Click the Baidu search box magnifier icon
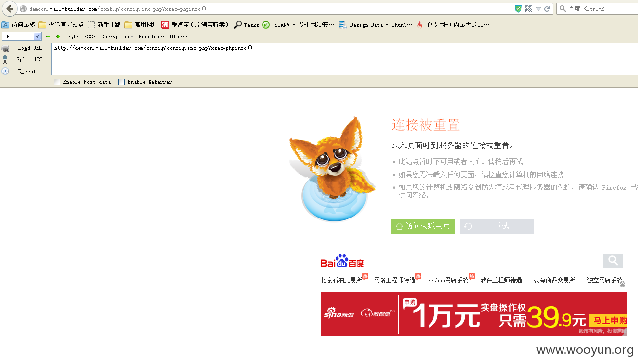The image size is (638, 364). [563, 9]
